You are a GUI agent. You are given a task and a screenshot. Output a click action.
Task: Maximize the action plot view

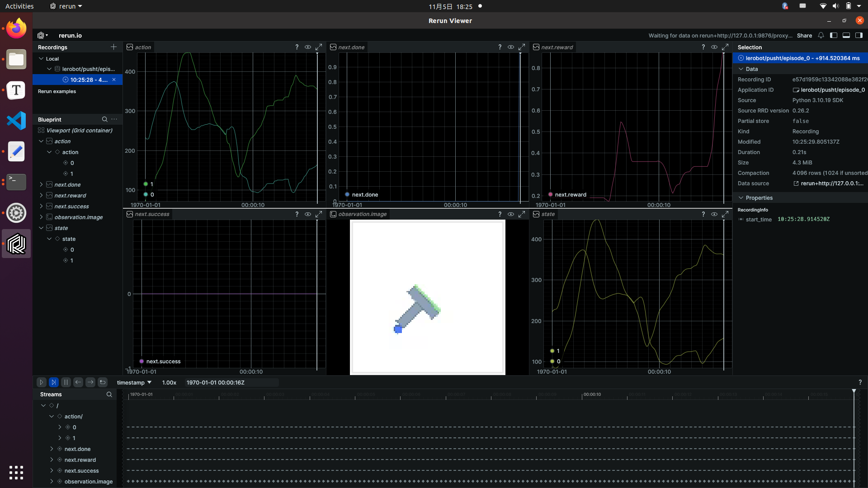click(x=319, y=47)
